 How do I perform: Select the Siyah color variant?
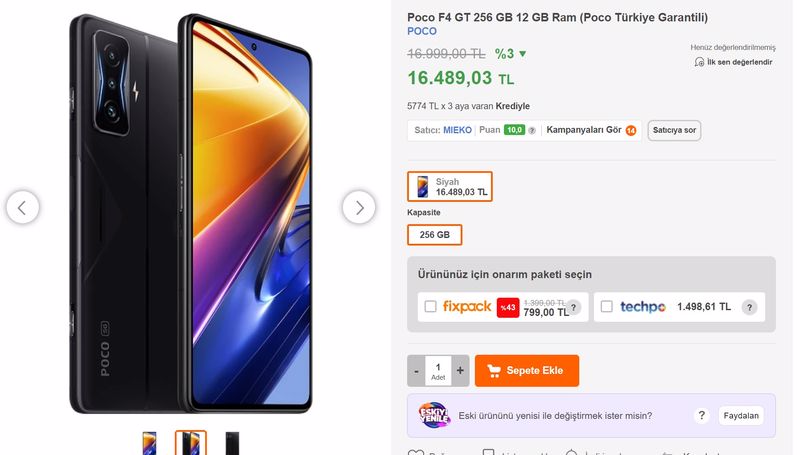(449, 187)
